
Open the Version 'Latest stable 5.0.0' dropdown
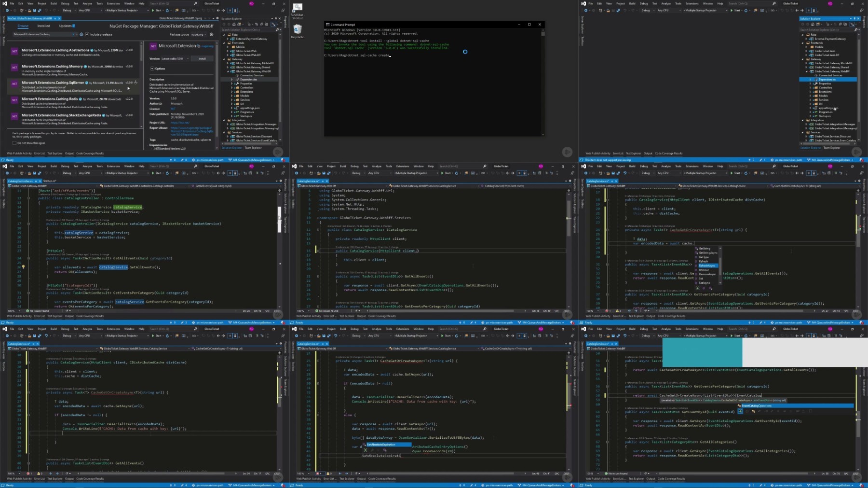pyautogui.click(x=176, y=59)
